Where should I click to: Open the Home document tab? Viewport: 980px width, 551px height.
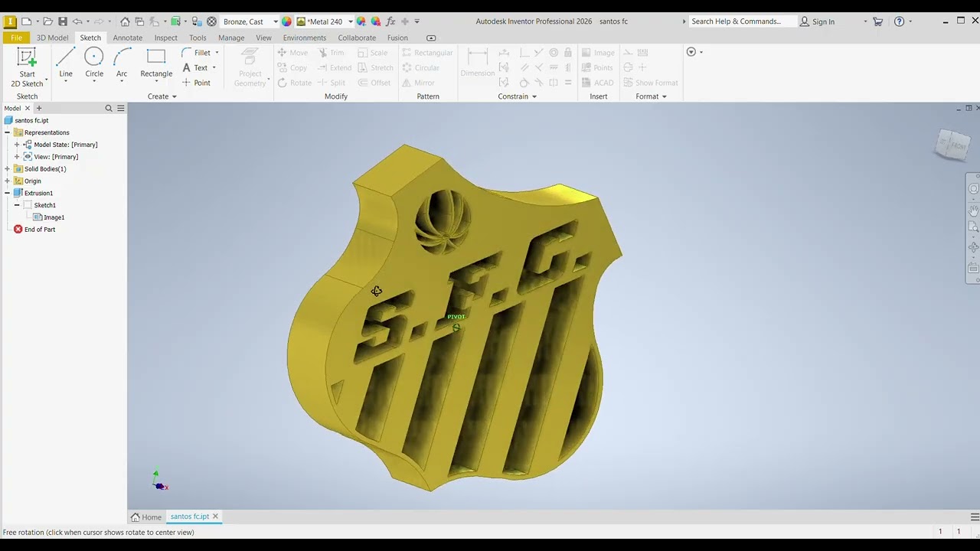point(146,517)
